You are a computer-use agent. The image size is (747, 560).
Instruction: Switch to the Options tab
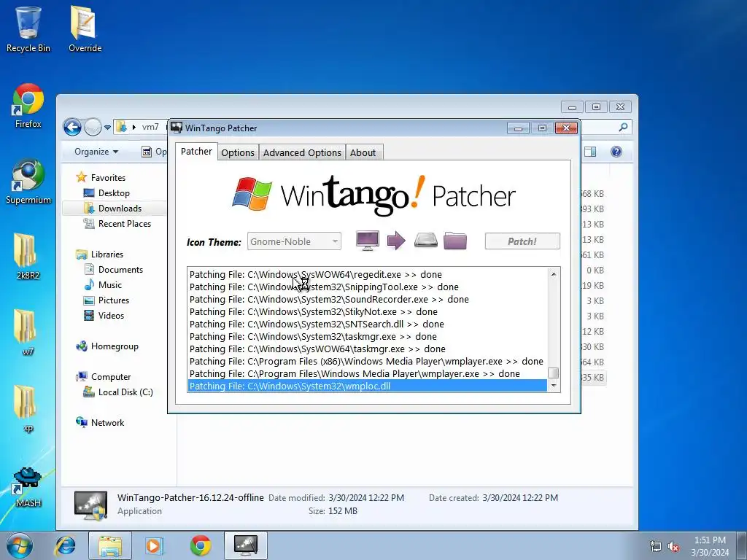238,152
